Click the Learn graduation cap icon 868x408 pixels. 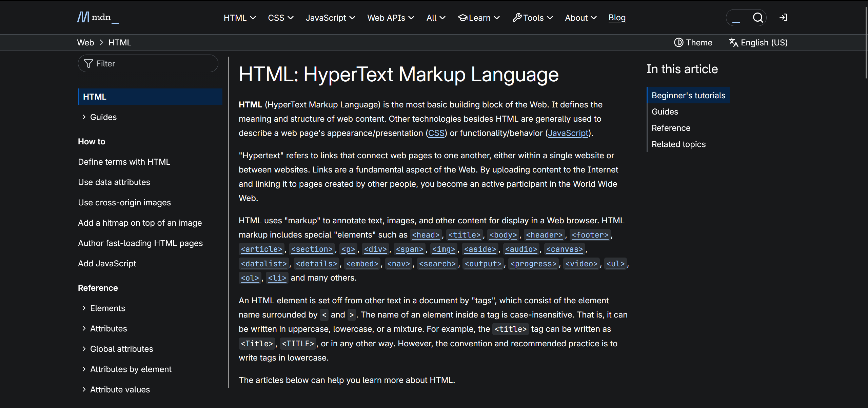click(462, 17)
